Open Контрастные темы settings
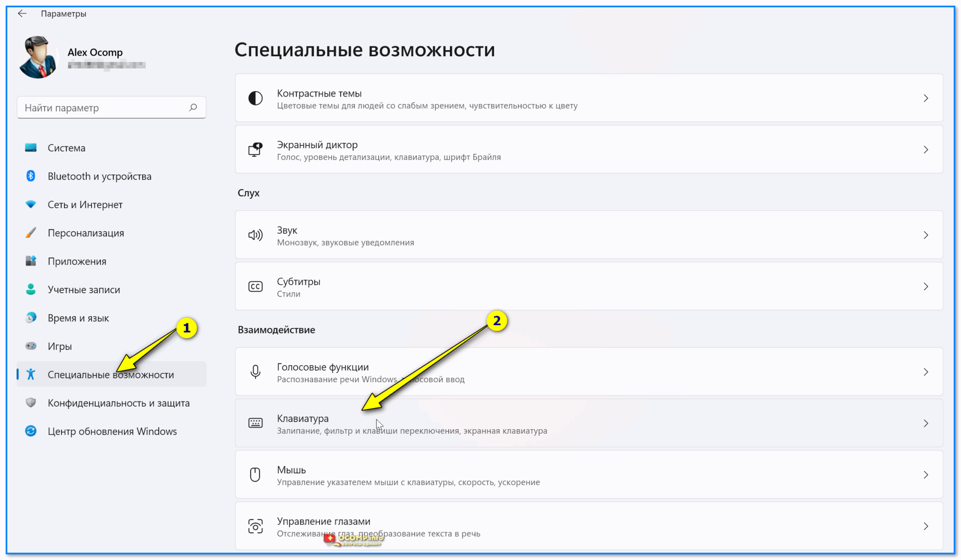This screenshot has width=961, height=560. [589, 98]
